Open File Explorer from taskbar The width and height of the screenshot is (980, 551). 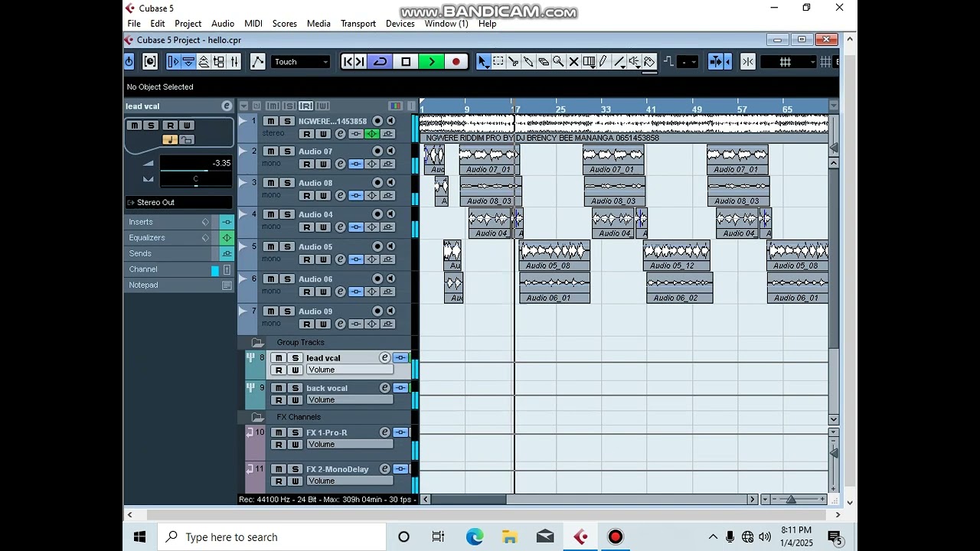click(510, 536)
